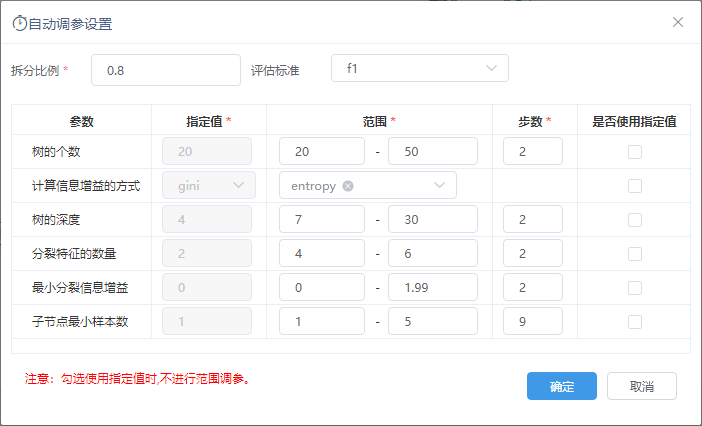
Task: Check 是否使用指定值 for 计算信息增益的方式
Action: (x=635, y=186)
